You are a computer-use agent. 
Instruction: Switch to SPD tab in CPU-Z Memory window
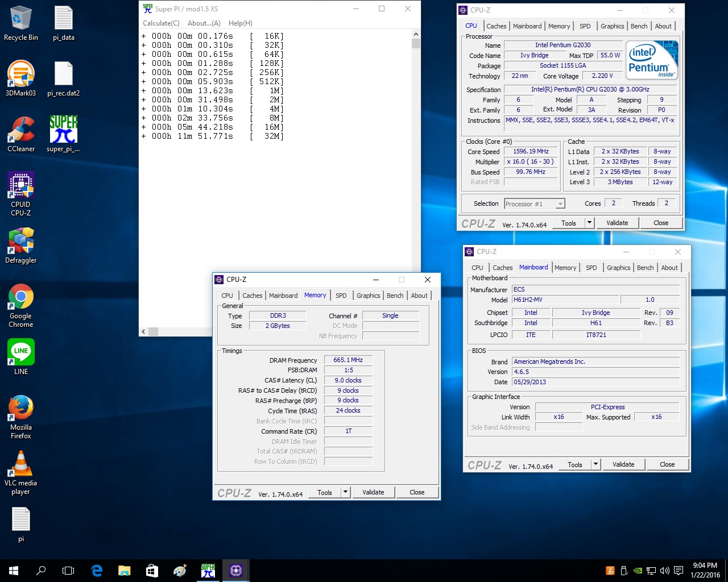(x=341, y=296)
